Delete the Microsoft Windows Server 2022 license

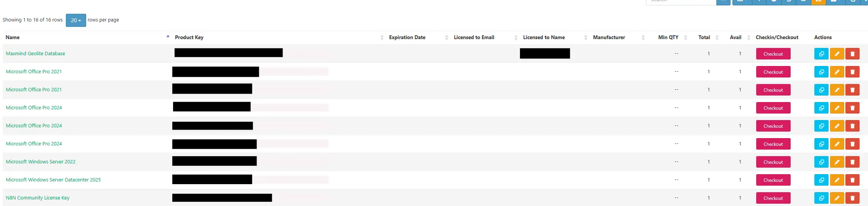(x=852, y=162)
